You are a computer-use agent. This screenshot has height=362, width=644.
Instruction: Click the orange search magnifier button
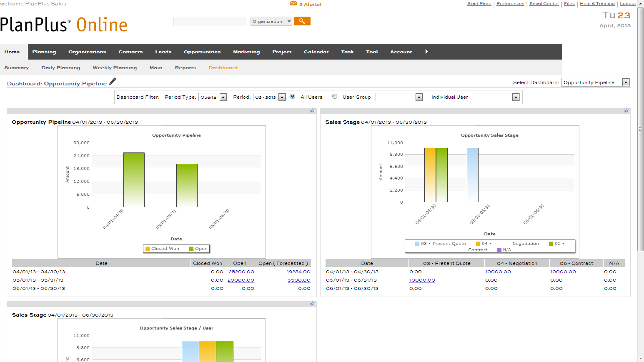(302, 21)
